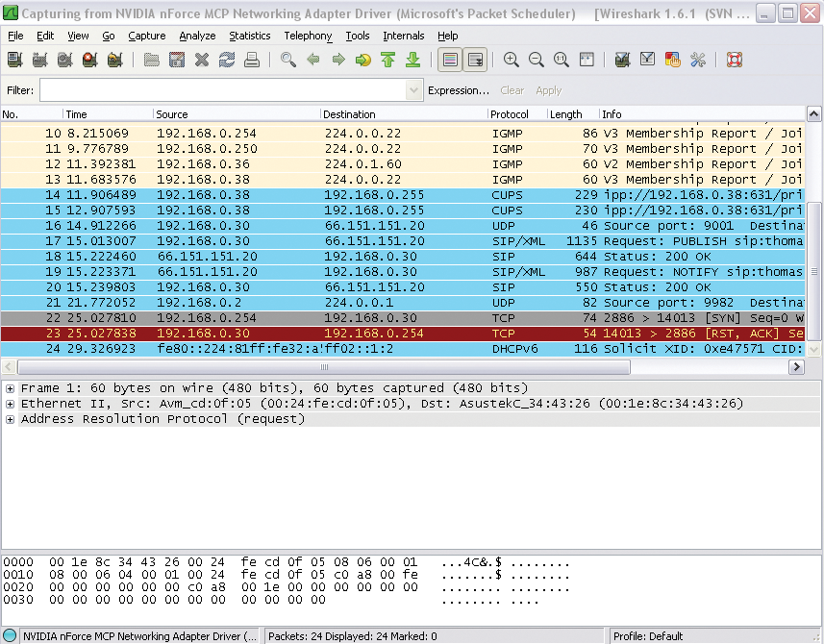Image resolution: width=824 pixels, height=644 pixels.
Task: Sort by the Protocol column header
Action: point(517,114)
